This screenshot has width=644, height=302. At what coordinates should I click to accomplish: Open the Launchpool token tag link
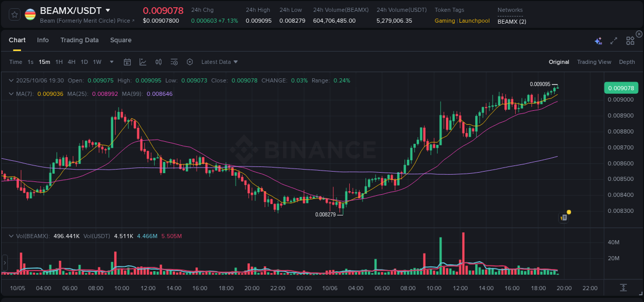474,21
